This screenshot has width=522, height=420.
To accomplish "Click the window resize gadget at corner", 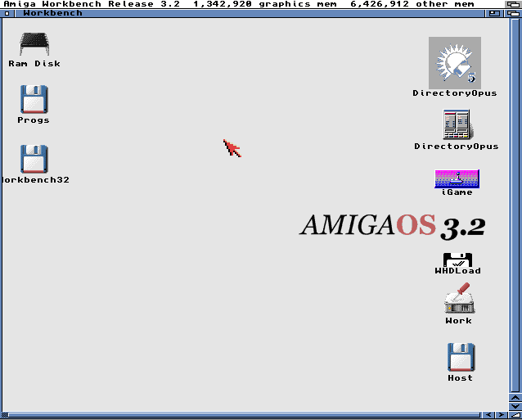I will point(515,415).
